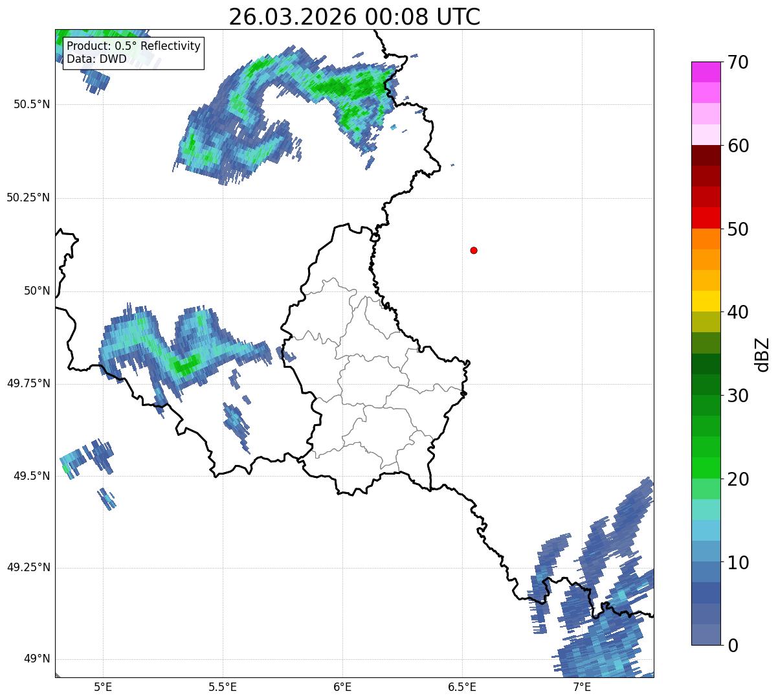
Task: Click the 5.5°E longitude label
Action: pos(223,686)
